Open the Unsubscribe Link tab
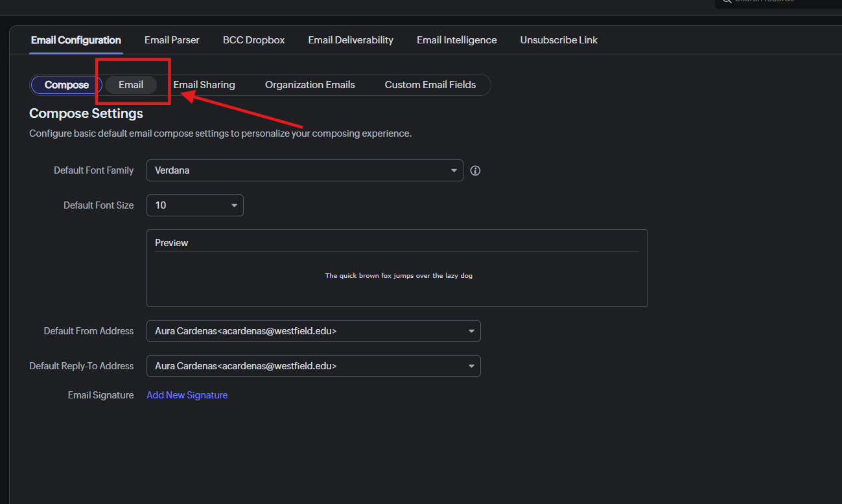Screen dimensions: 842x504 (x=559, y=40)
